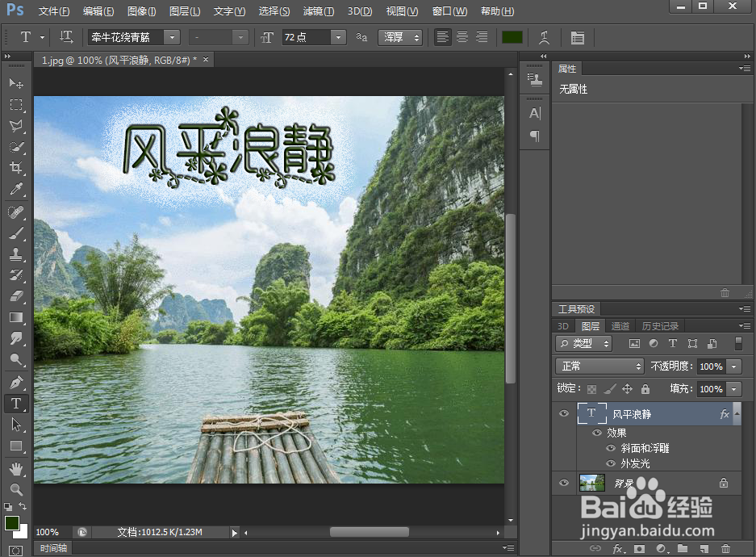This screenshot has height=557, width=756.
Task: Open the 时间轴 panel at the bottom
Action: [x=52, y=547]
